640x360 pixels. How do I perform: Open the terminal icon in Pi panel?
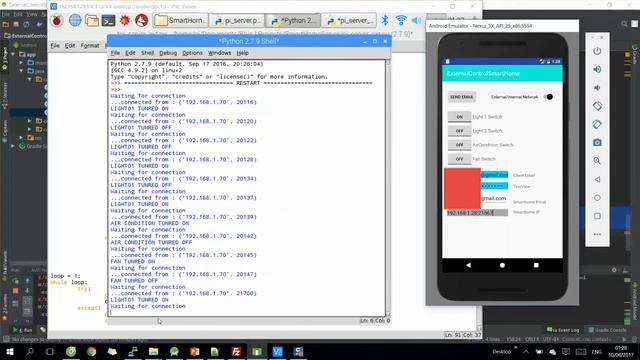point(108,20)
